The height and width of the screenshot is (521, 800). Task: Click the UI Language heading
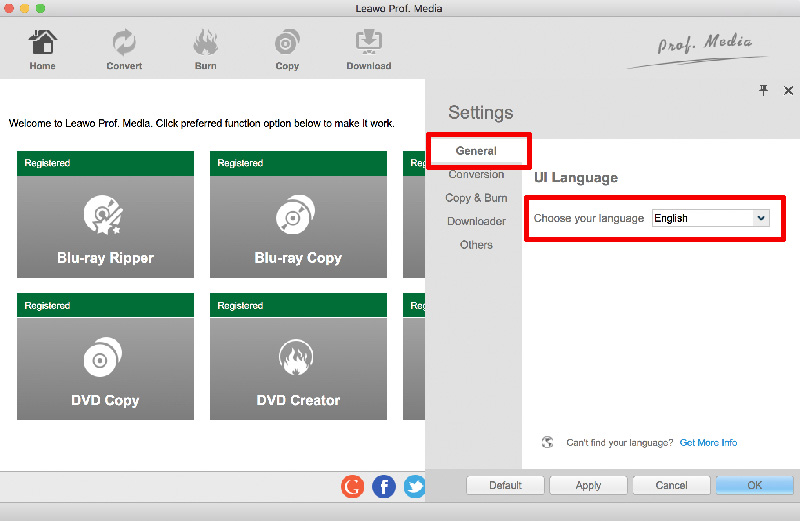click(x=576, y=178)
